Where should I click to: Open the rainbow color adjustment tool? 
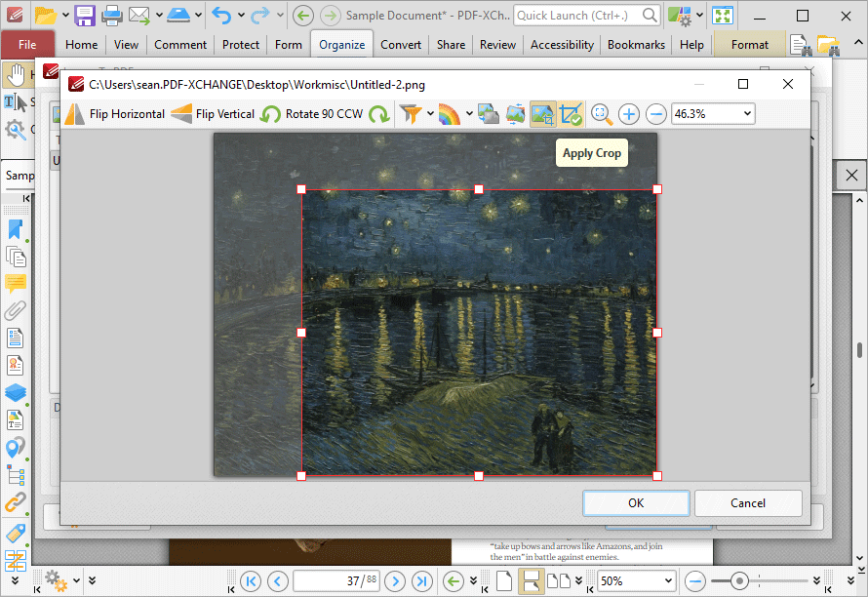pos(450,114)
